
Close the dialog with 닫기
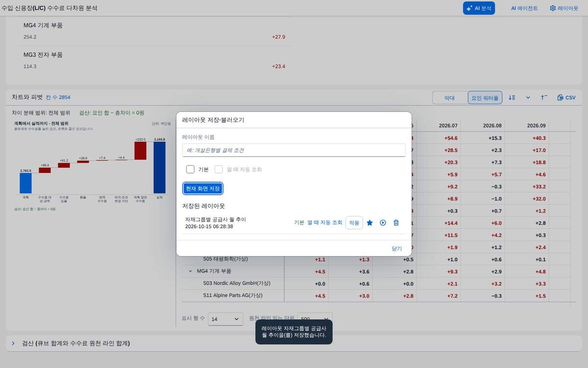point(396,248)
